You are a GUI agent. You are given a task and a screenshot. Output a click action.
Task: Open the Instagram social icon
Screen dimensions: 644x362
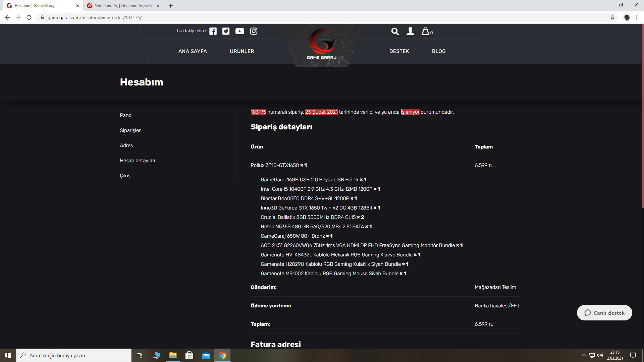coord(254,31)
